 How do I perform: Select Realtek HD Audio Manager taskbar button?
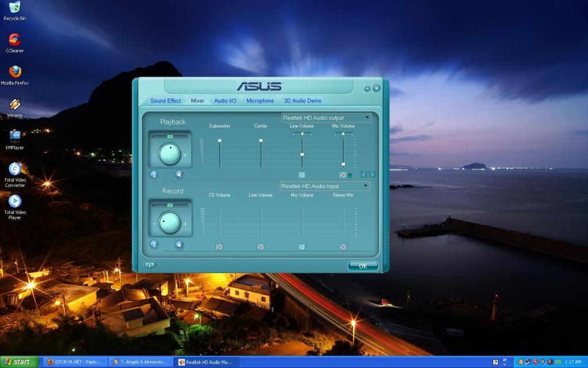(x=206, y=362)
